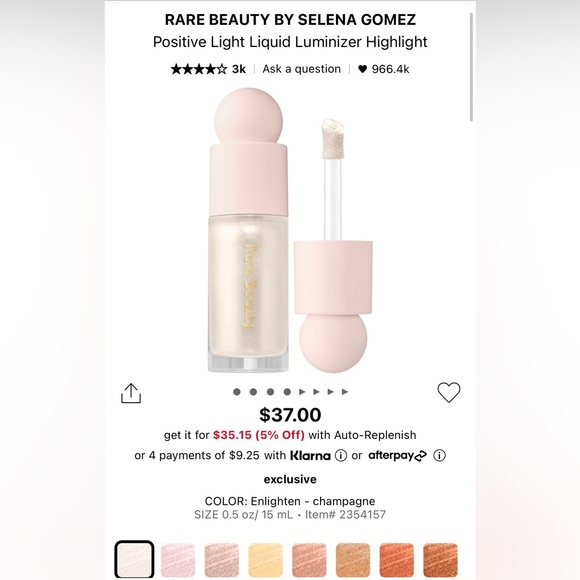Select the deep copper last swatch

tap(440, 560)
